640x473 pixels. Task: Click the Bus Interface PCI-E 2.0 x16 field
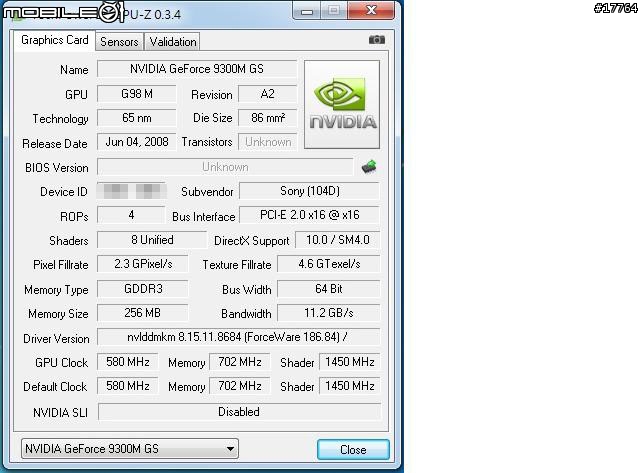click(309, 215)
